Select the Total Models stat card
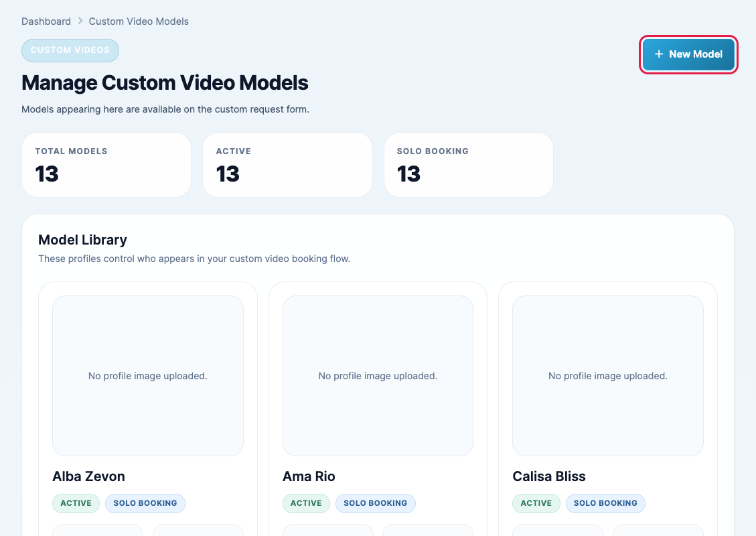 pyautogui.click(x=106, y=165)
